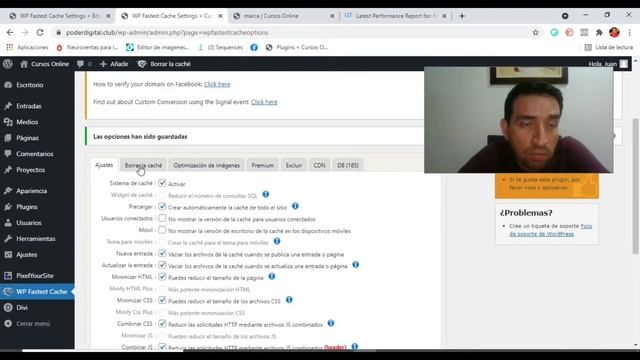The height and width of the screenshot is (360, 640).
Task: Toggle Precargar checkbox
Action: [x=162, y=207]
